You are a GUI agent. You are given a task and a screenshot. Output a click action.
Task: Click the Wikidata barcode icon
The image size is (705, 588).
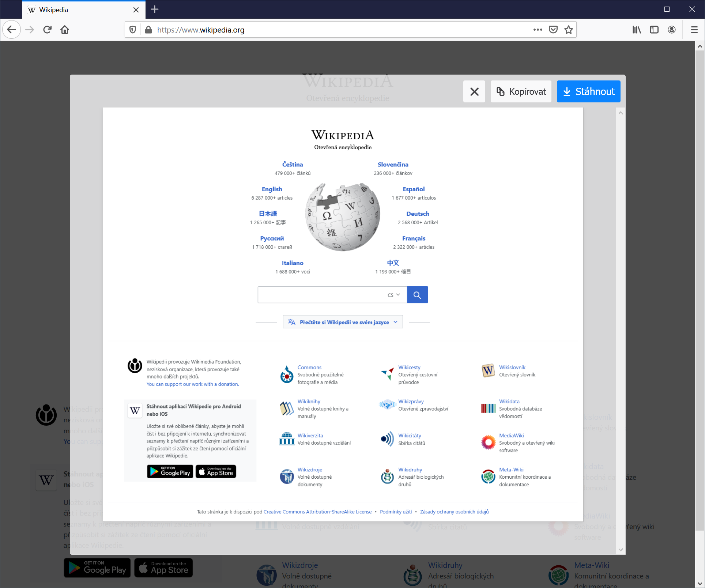pyautogui.click(x=488, y=408)
